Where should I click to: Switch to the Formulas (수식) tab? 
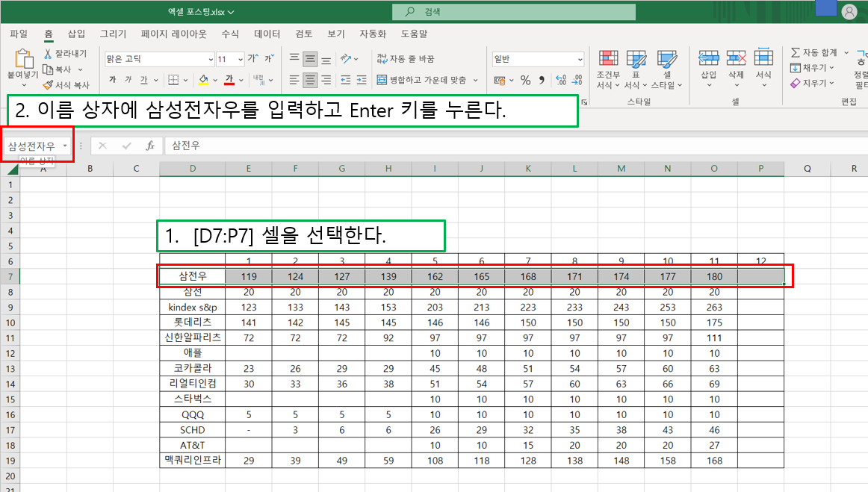point(230,34)
